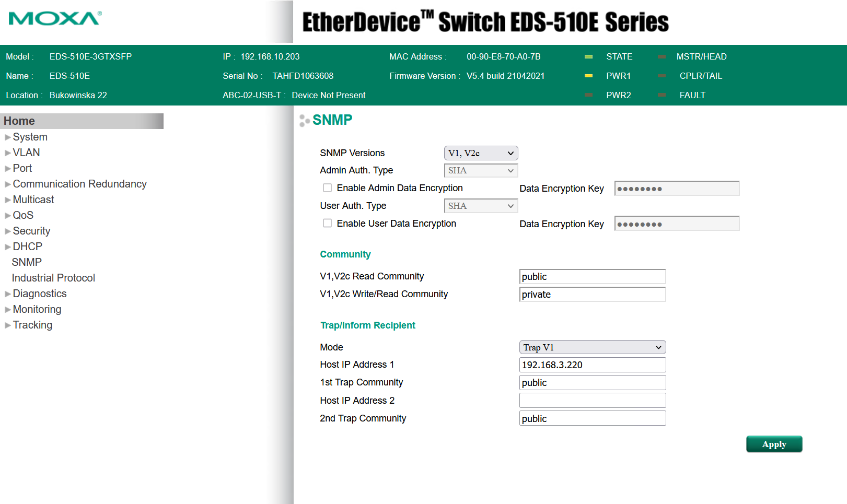Click the STATE LED indicator
Screen dimensions: 847x504
(x=588, y=56)
